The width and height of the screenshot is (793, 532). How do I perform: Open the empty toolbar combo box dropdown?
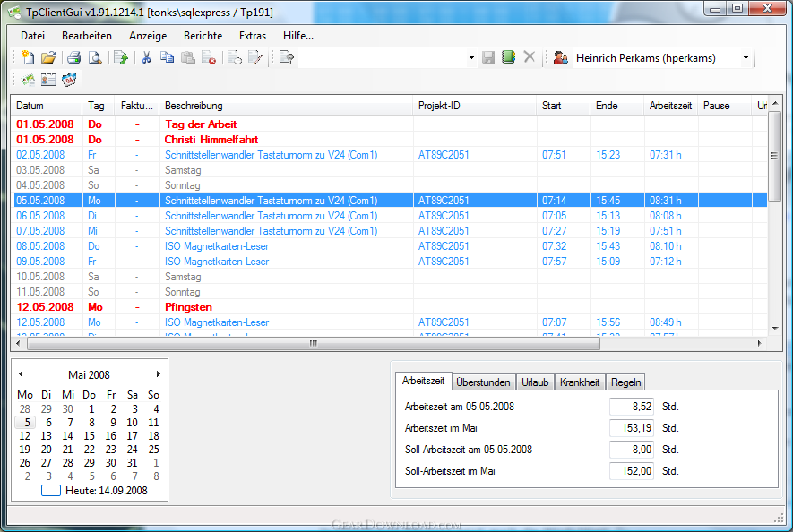click(x=471, y=57)
